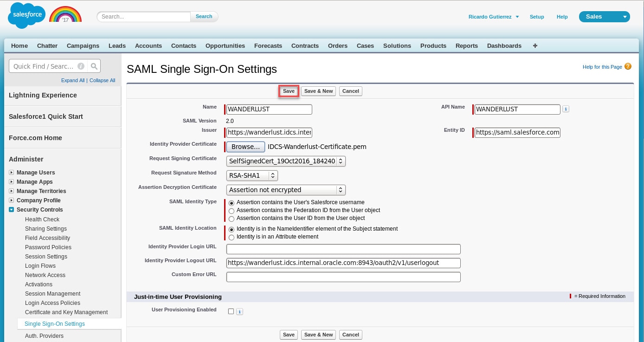Open the Solutions tab
The height and width of the screenshot is (342, 644).
[x=397, y=45]
